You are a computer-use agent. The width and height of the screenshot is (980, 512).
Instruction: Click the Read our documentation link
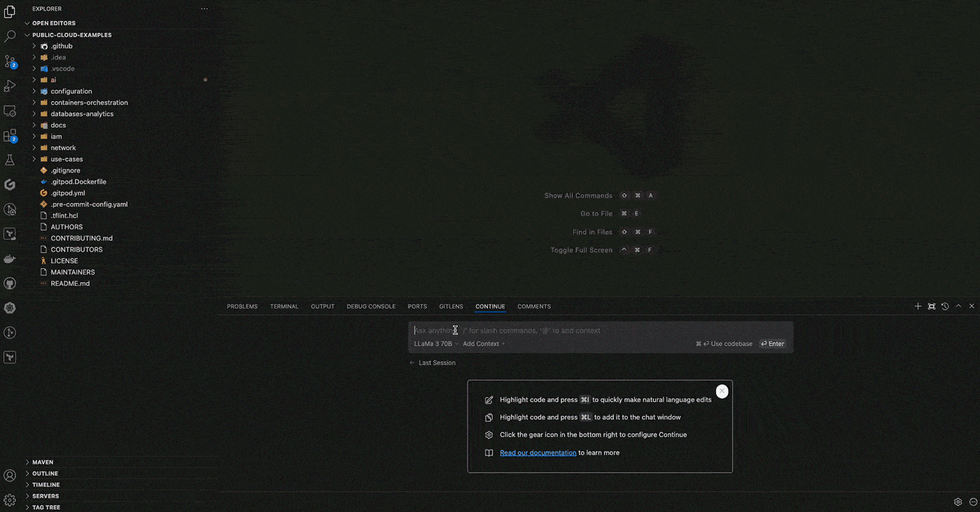[538, 452]
